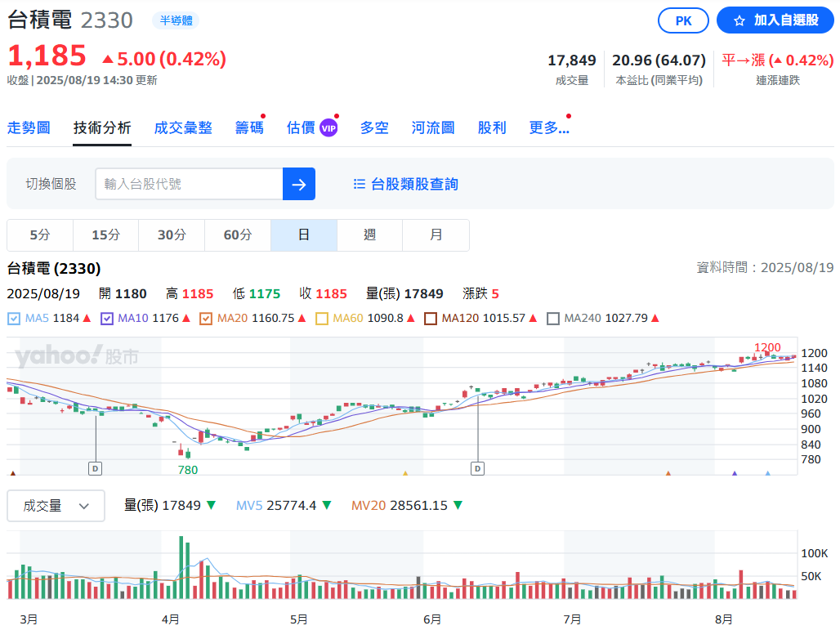Switch to the 走勢圖 tab
The height and width of the screenshot is (630, 840).
(29, 128)
